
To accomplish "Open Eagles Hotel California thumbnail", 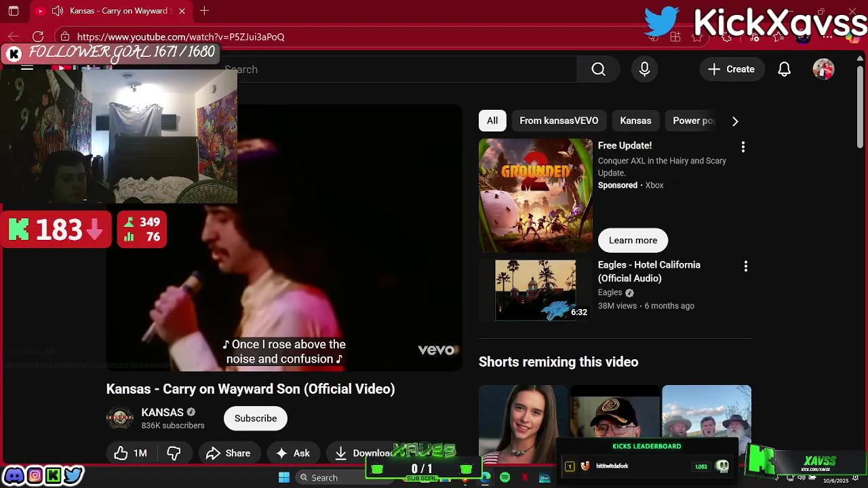I will [535, 289].
